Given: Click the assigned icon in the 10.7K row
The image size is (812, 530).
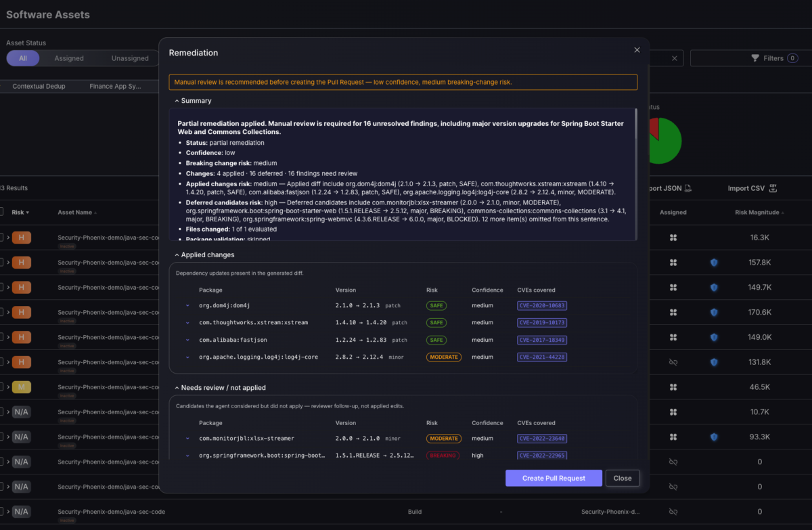Looking at the screenshot, I should pos(673,412).
